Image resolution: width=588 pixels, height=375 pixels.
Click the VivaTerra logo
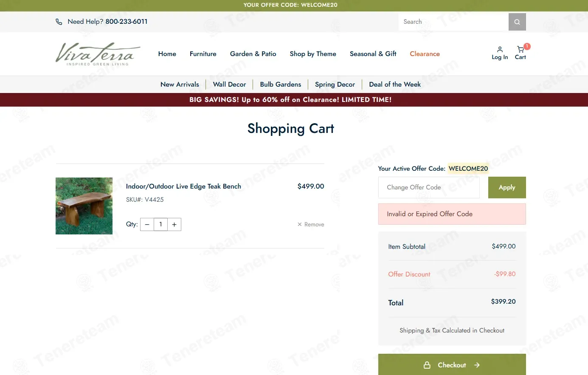click(x=98, y=54)
